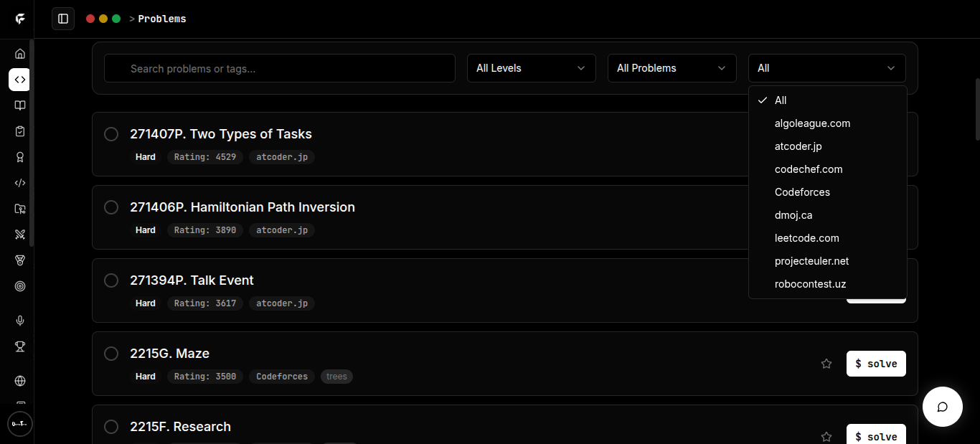
Task: Open the user avatar at the sidebar bottom
Action: point(20,424)
